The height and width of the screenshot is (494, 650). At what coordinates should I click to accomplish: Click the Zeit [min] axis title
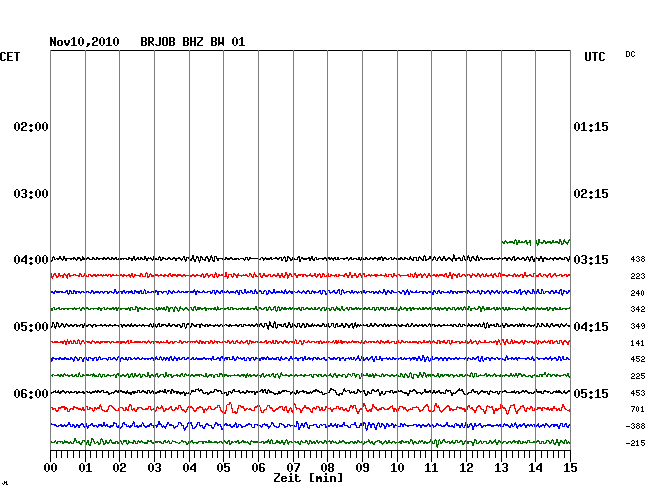pos(308,478)
